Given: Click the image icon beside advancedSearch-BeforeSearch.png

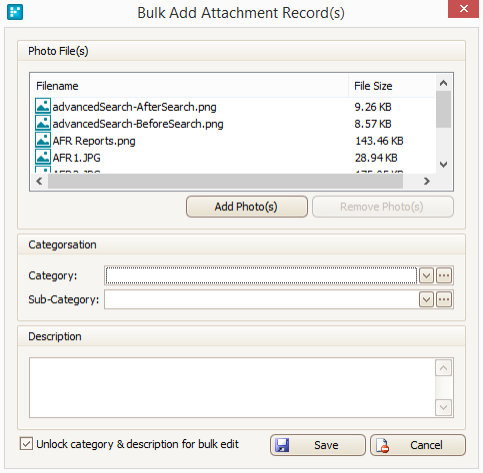Looking at the screenshot, I should point(43,123).
